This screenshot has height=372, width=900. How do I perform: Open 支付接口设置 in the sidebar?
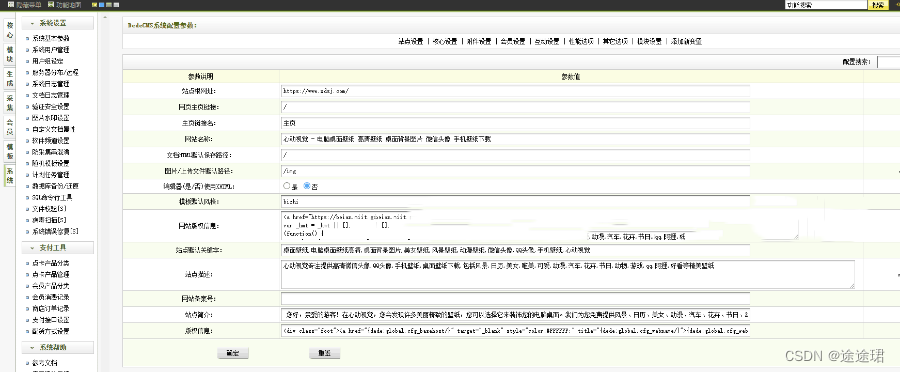(x=51, y=320)
